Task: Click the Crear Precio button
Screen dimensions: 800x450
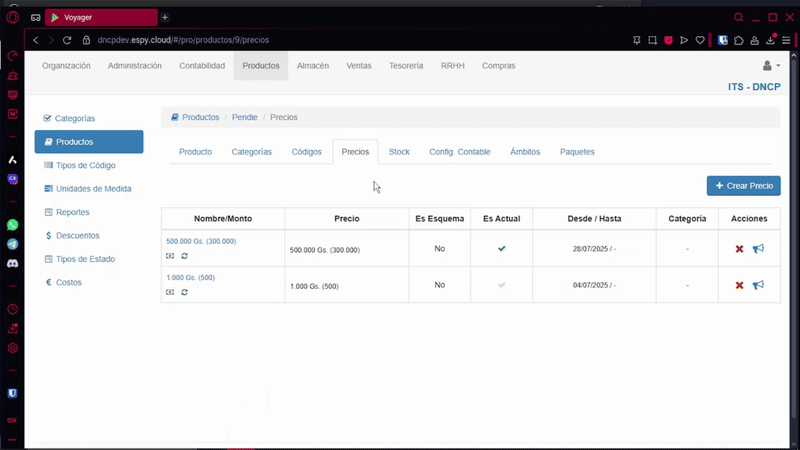Action: 743,186
